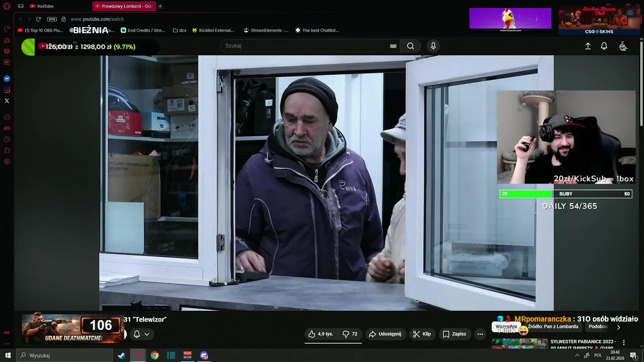
Task: Click the Klip button
Action: (422, 334)
